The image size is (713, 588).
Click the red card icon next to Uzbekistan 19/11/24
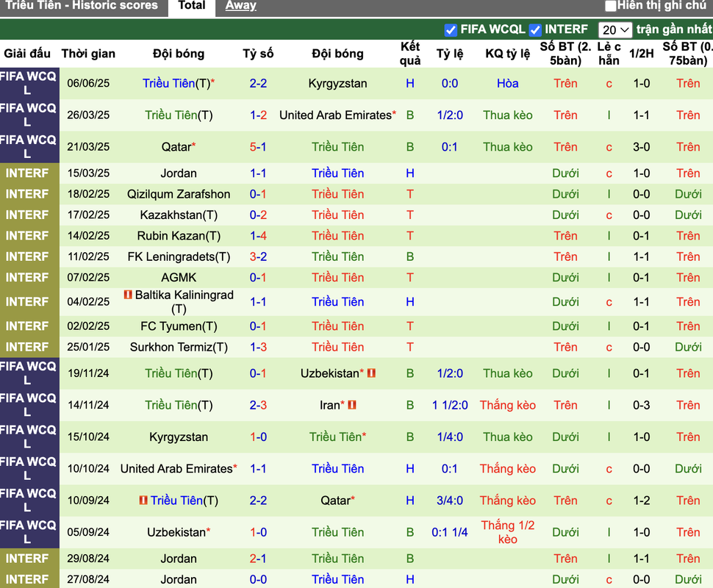371,373
